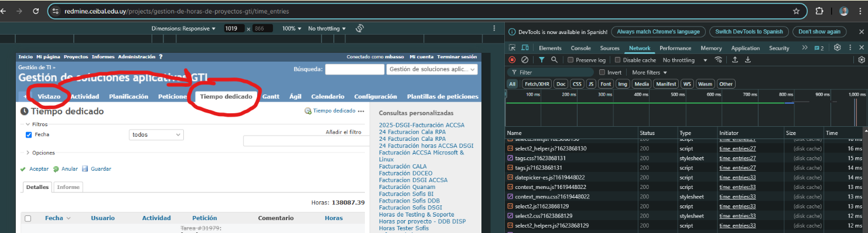Viewport: 868px width, 233px height.
Task: Enable the Preserve log checkbox
Action: click(571, 60)
